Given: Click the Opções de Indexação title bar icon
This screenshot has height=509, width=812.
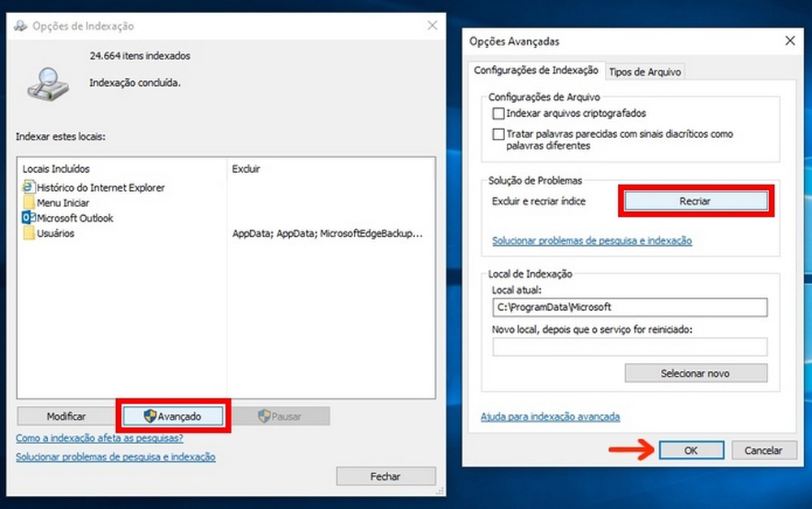Looking at the screenshot, I should [x=21, y=26].
